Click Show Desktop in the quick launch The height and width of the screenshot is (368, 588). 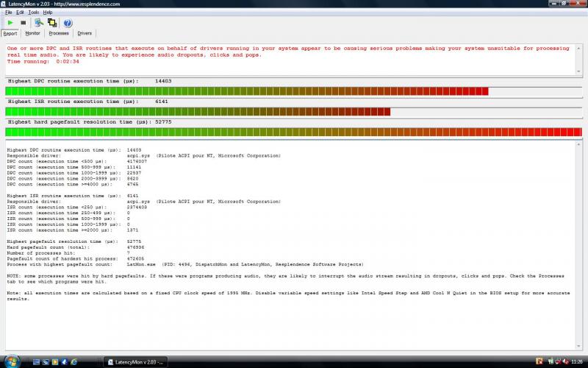(36, 362)
